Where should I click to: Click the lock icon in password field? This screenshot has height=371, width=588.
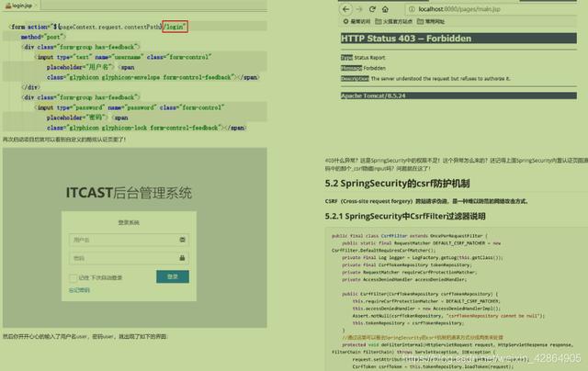(182, 258)
